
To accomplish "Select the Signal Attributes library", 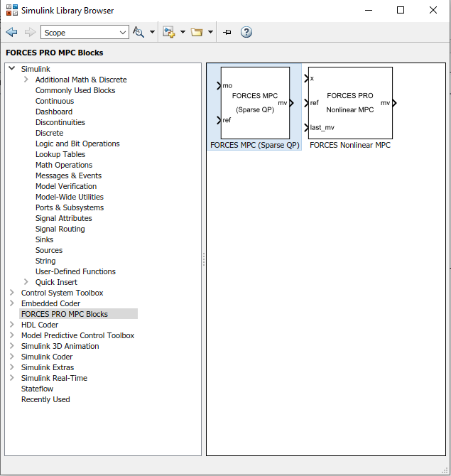I will pyautogui.click(x=63, y=218).
